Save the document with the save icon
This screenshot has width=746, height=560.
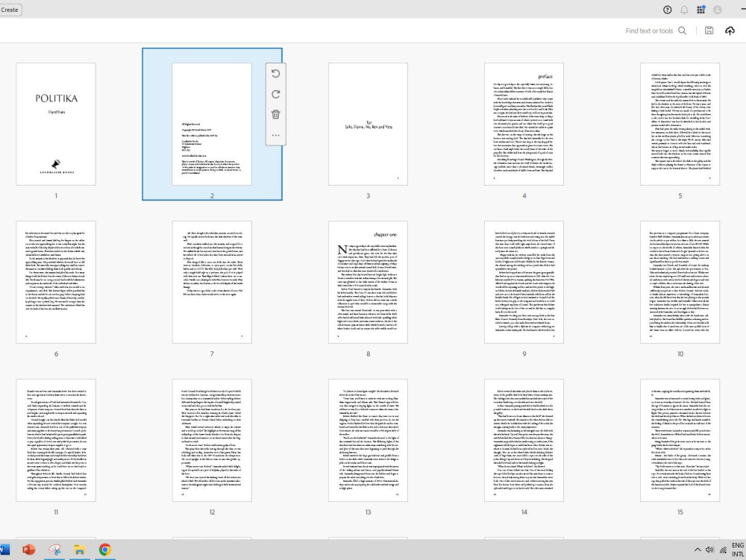[x=709, y=31]
